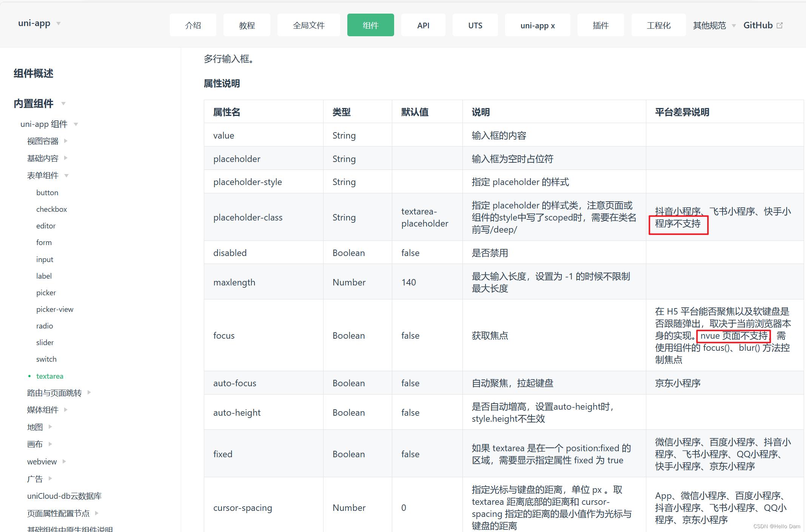Viewport: 806px width, 532px height.
Task: Click the 组件概述 sidebar heading
Action: tap(34, 73)
